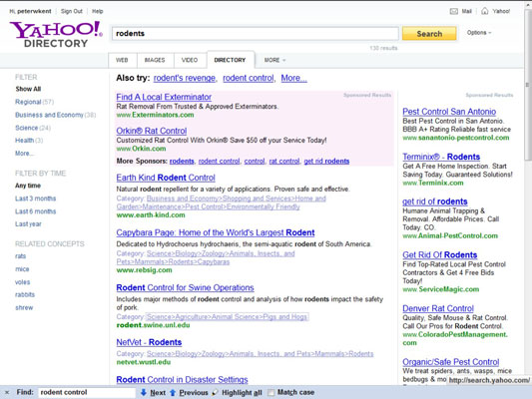Open 'get rid of rodents' Animal-PestControl ad
Viewport: 532px width, 399px height.
pos(435,201)
